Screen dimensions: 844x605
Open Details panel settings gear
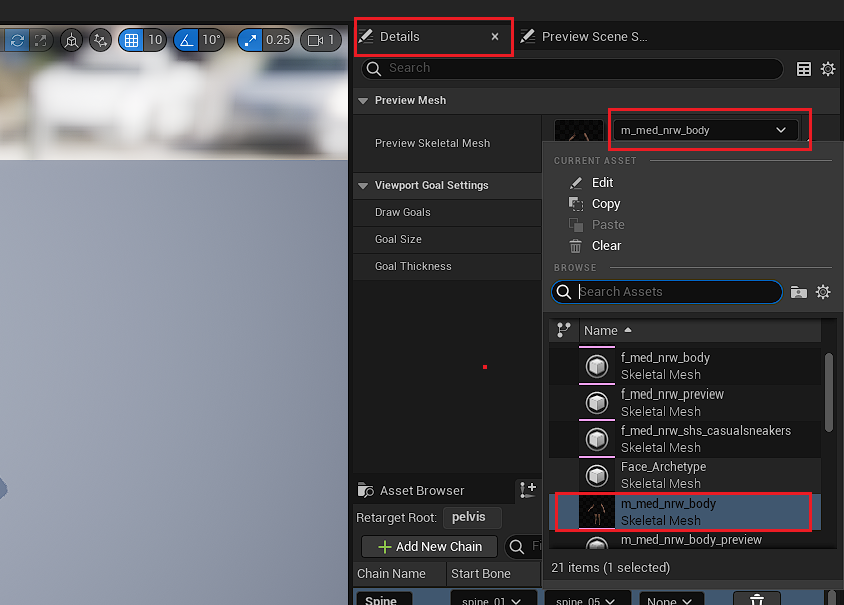(x=828, y=69)
